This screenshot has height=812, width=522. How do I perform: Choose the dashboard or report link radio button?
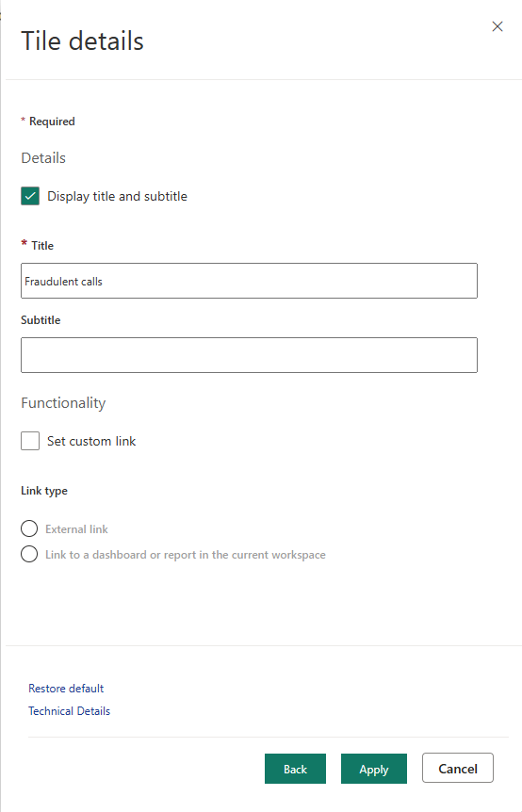[29, 554]
